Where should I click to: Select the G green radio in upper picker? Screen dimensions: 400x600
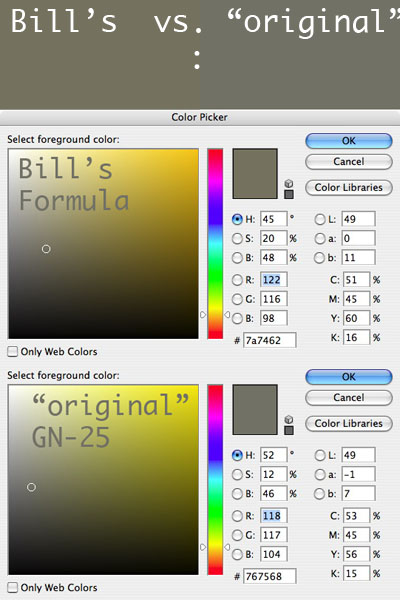pos(237,299)
